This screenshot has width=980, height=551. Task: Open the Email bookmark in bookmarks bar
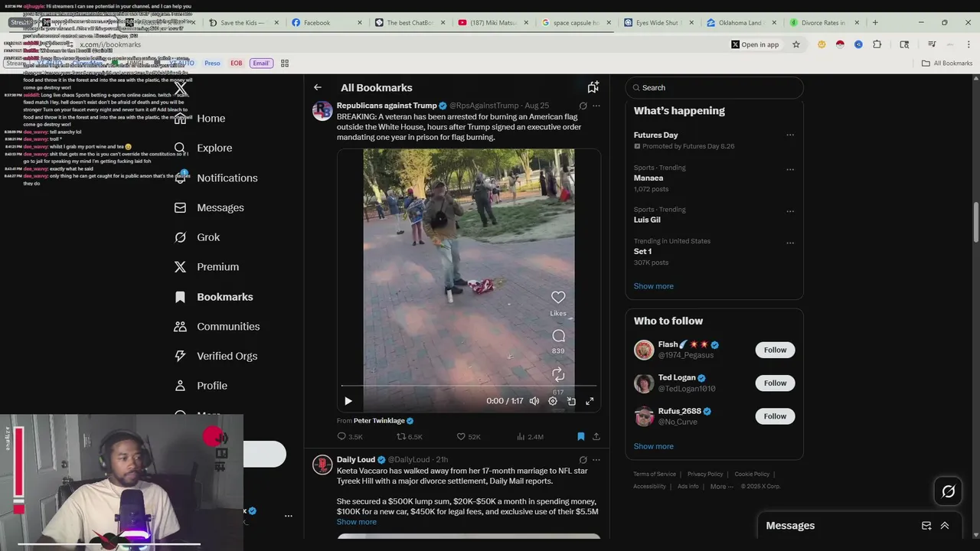261,63
